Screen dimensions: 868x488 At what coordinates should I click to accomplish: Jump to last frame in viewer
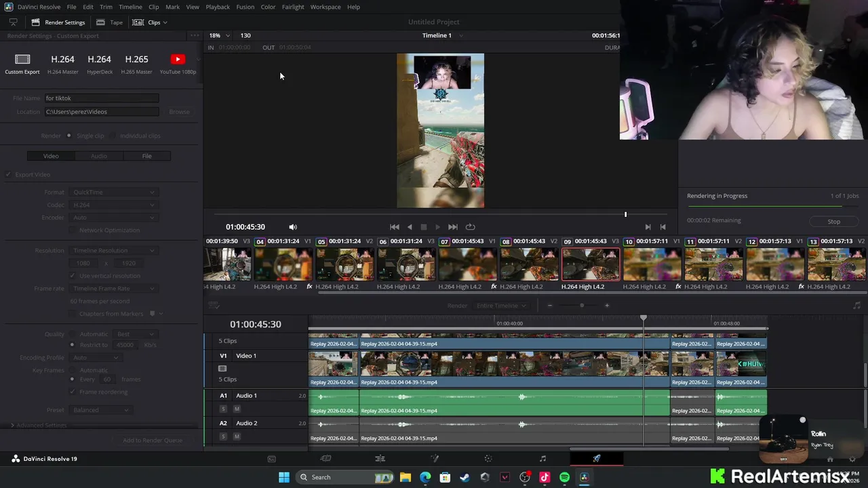point(452,227)
